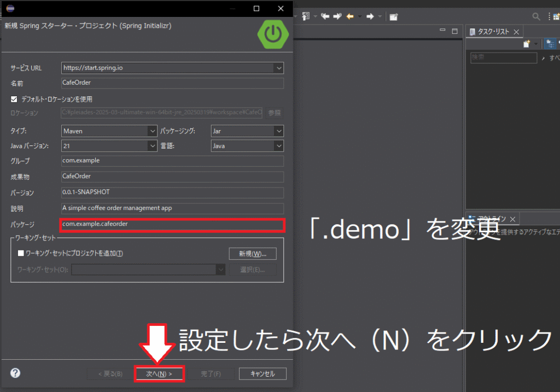Click the 成果物 label
Viewport: 560px width, 392px height.
(x=20, y=177)
